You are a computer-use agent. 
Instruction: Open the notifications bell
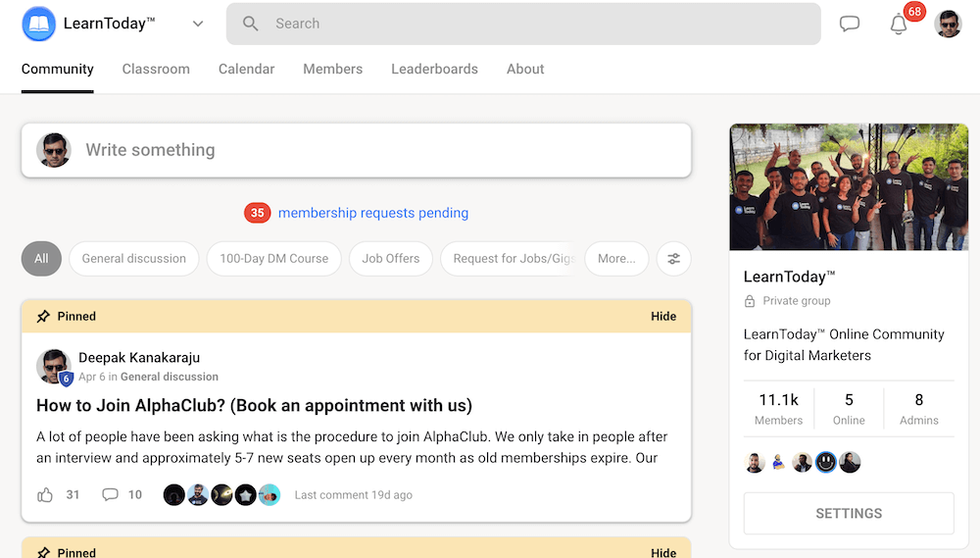click(899, 25)
